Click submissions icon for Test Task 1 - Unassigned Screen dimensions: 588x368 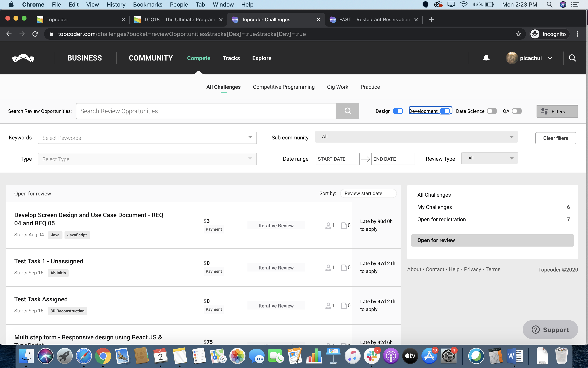344,268
